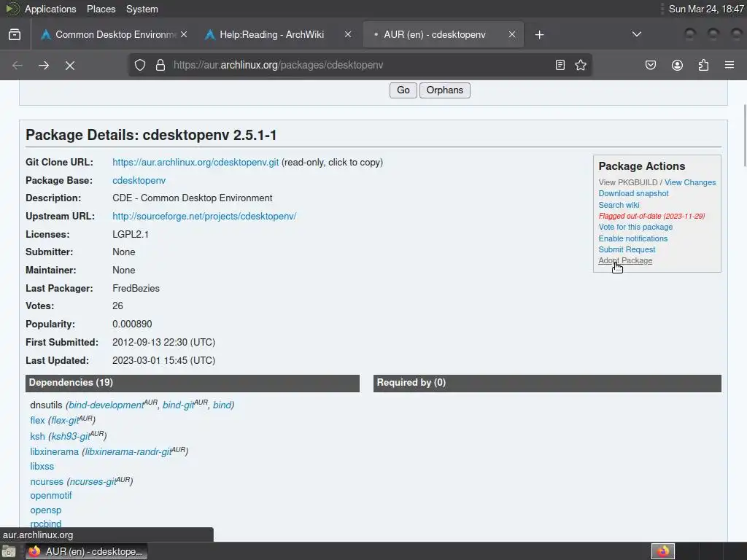Vote for this package
Viewport: 747px width, 560px height.
(635, 227)
